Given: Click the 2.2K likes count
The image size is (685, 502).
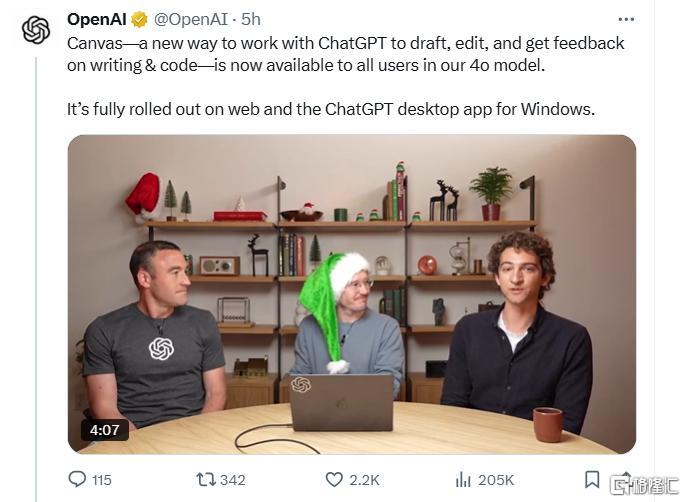Looking at the screenshot, I should pos(364,480).
